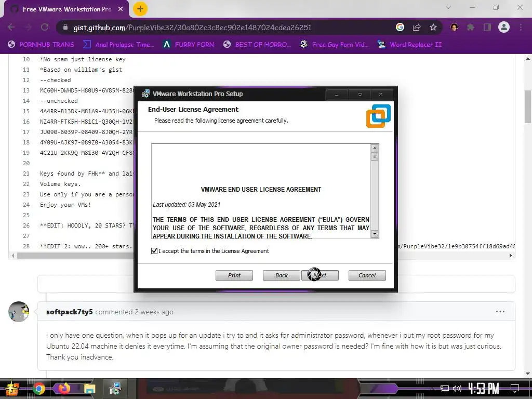Open the Chrome profile avatar
532x399 pixels.
click(504, 27)
